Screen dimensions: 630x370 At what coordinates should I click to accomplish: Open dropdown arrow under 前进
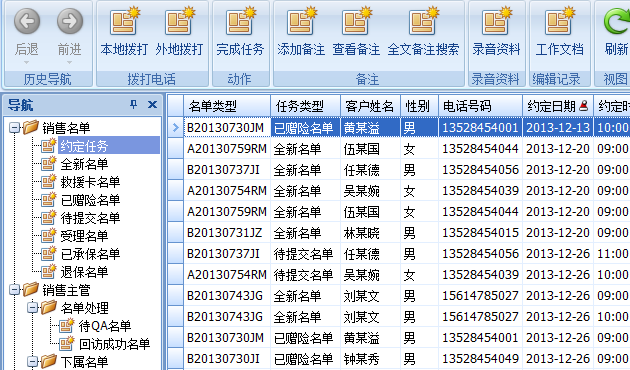pyautogui.click(x=69, y=62)
